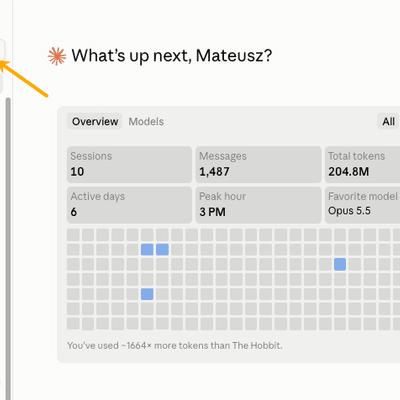
Task: Click the Hobbit token comparison text
Action: pyautogui.click(x=175, y=346)
